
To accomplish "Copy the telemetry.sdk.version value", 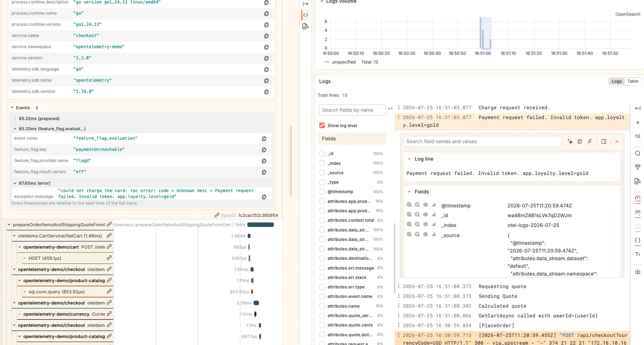I will [x=267, y=92].
